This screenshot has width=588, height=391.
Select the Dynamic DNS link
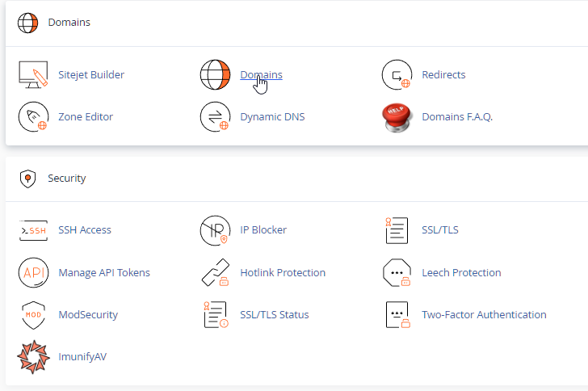point(272,116)
